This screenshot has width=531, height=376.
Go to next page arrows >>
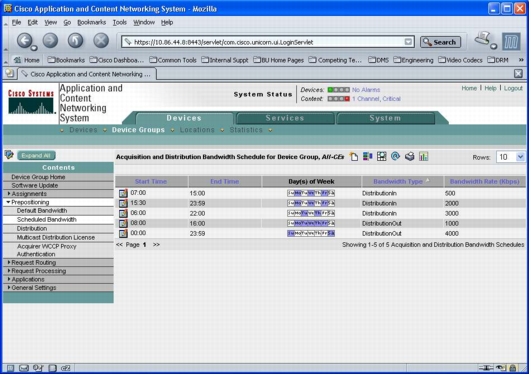click(x=156, y=245)
